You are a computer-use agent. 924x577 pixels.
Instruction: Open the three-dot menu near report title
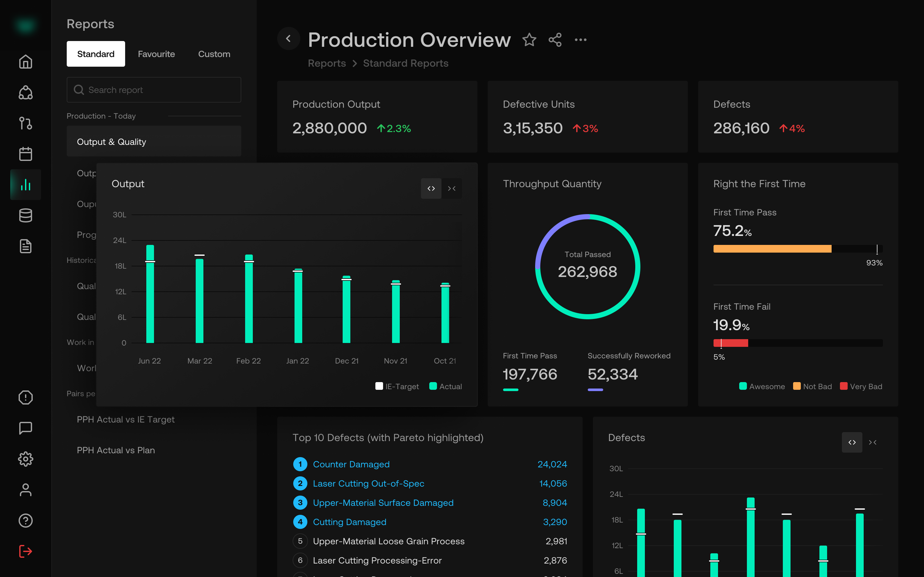pyautogui.click(x=581, y=40)
